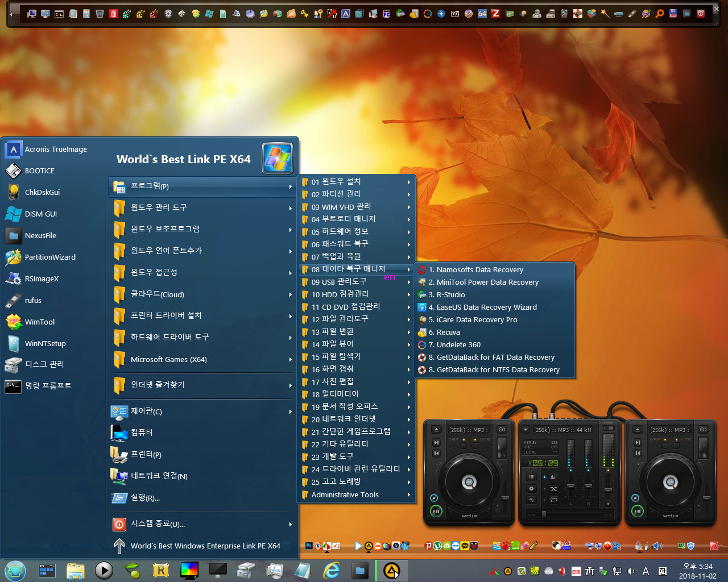Expand 01 윈도우 설치 submenu
The image size is (728, 582).
[357, 181]
